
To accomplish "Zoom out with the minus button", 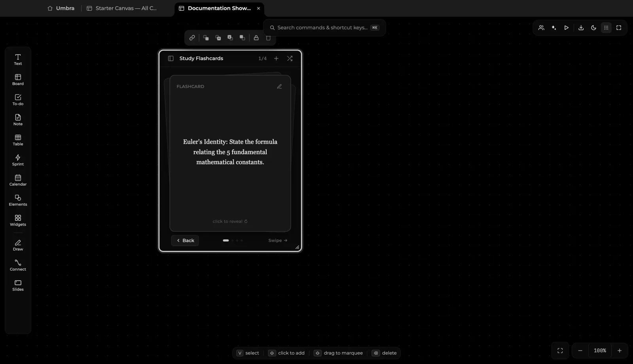I will [x=580, y=351].
